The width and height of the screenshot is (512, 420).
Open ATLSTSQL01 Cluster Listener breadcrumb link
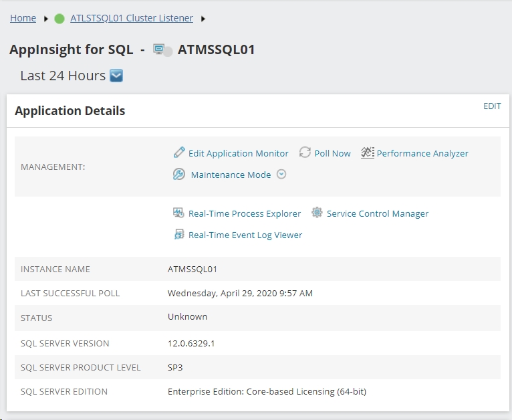(x=132, y=18)
